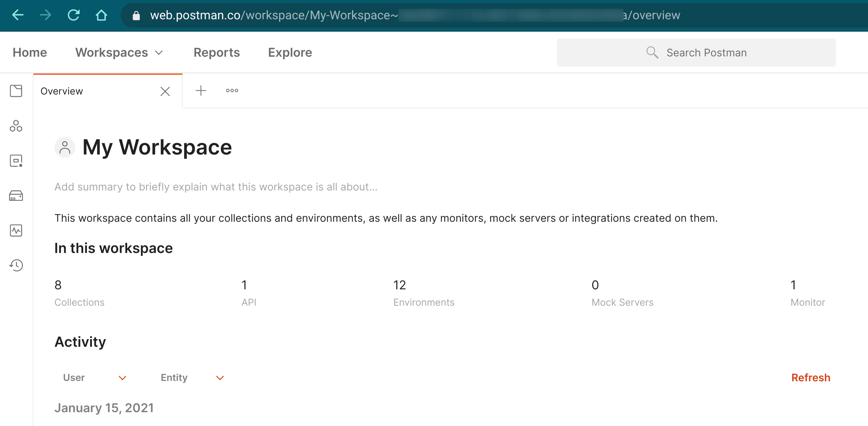Expand the Entity filter dropdown
868x426 pixels.
click(x=192, y=378)
